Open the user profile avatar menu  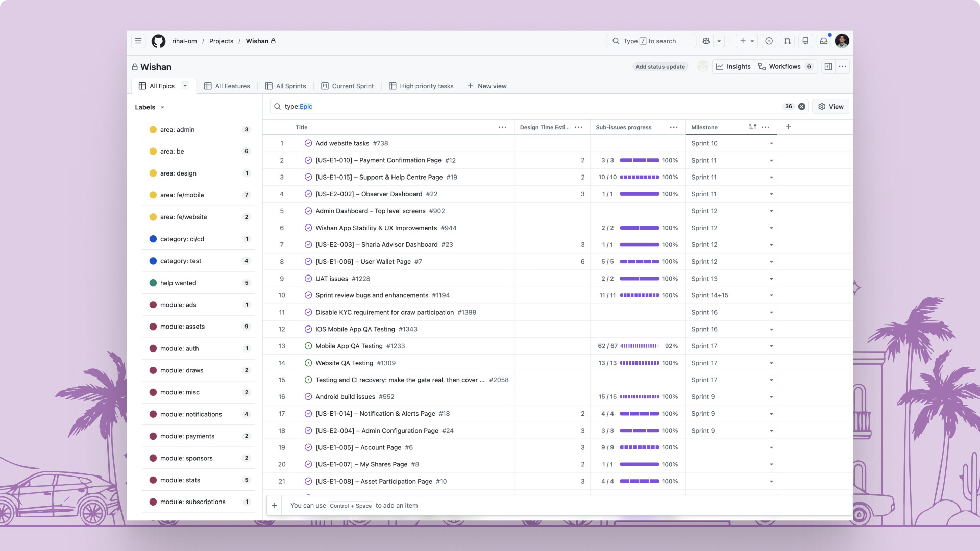click(842, 41)
